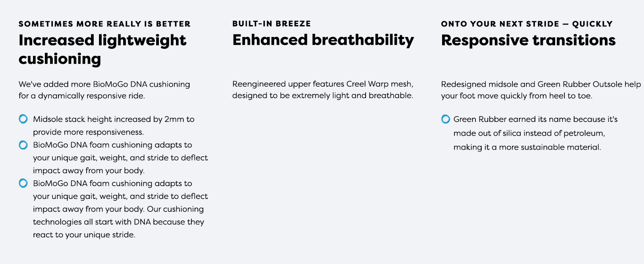Click the SOMETIMES MORE REALLY IS BETTER label
Image resolution: width=644 pixels, height=264 pixels.
[105, 24]
